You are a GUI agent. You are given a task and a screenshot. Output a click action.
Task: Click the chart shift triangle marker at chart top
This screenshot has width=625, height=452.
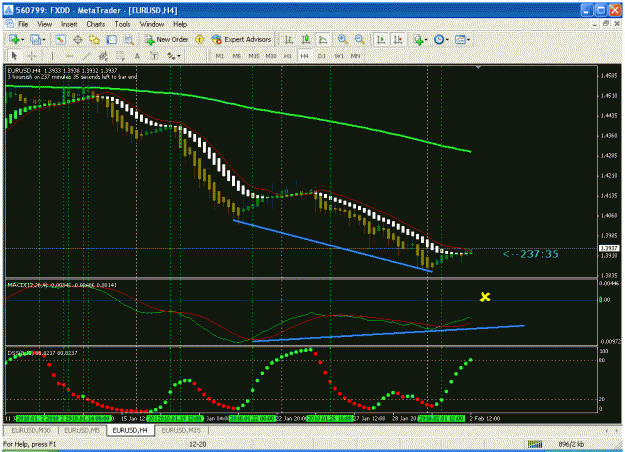point(478,67)
